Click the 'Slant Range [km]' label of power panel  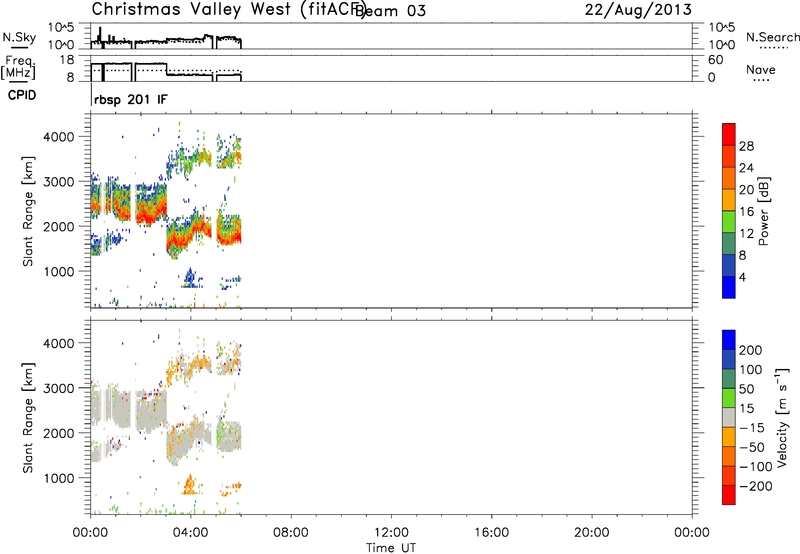(x=28, y=211)
